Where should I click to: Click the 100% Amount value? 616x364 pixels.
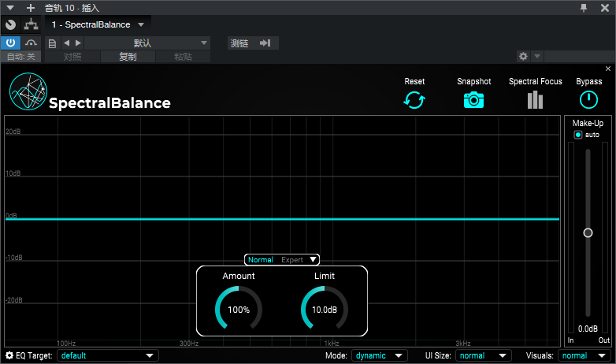click(239, 310)
